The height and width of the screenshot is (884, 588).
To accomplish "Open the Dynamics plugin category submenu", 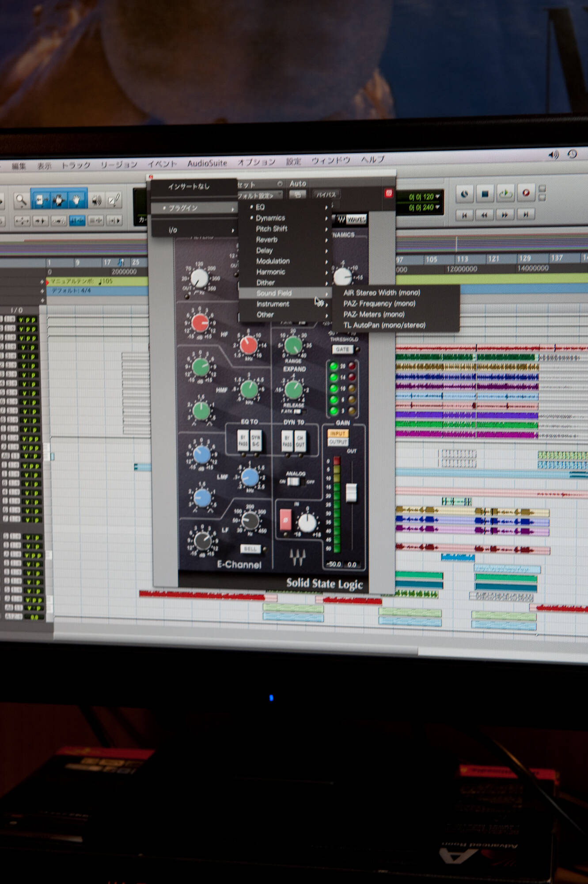I will (285, 218).
